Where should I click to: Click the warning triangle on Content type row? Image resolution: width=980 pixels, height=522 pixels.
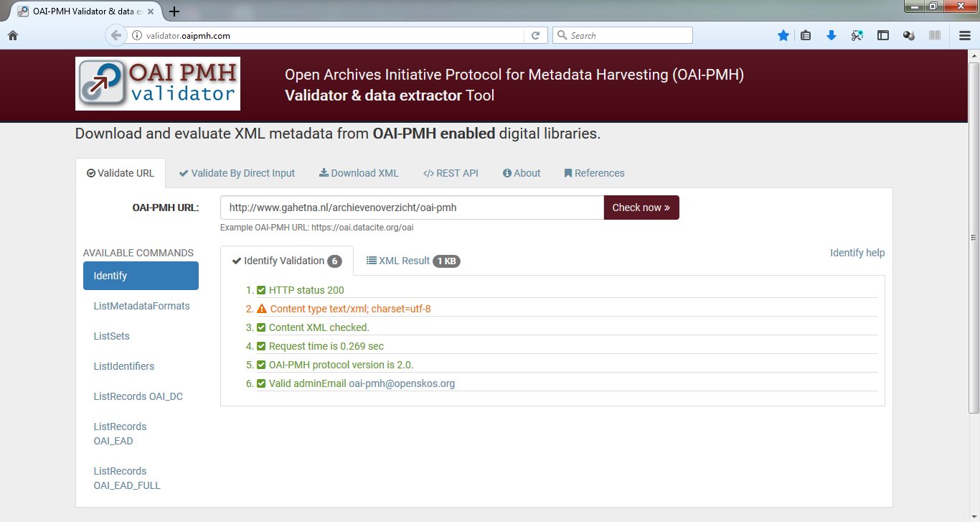tap(262, 309)
